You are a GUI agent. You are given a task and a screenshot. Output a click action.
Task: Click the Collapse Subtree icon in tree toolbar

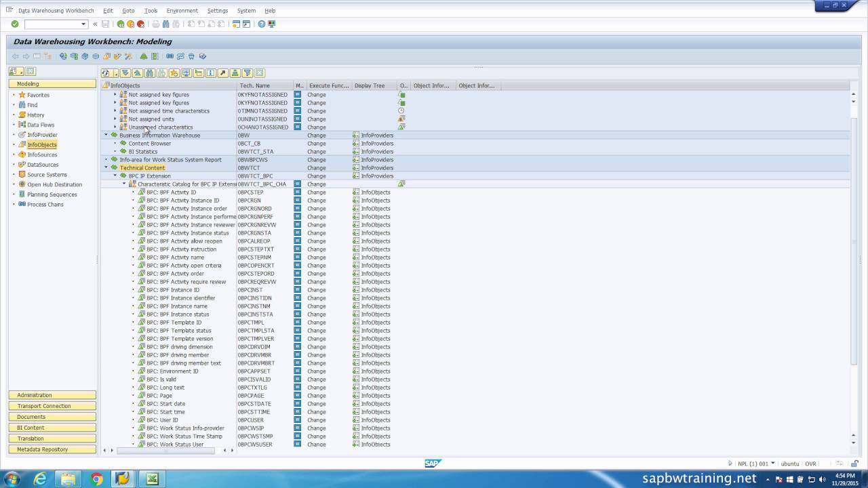point(138,73)
